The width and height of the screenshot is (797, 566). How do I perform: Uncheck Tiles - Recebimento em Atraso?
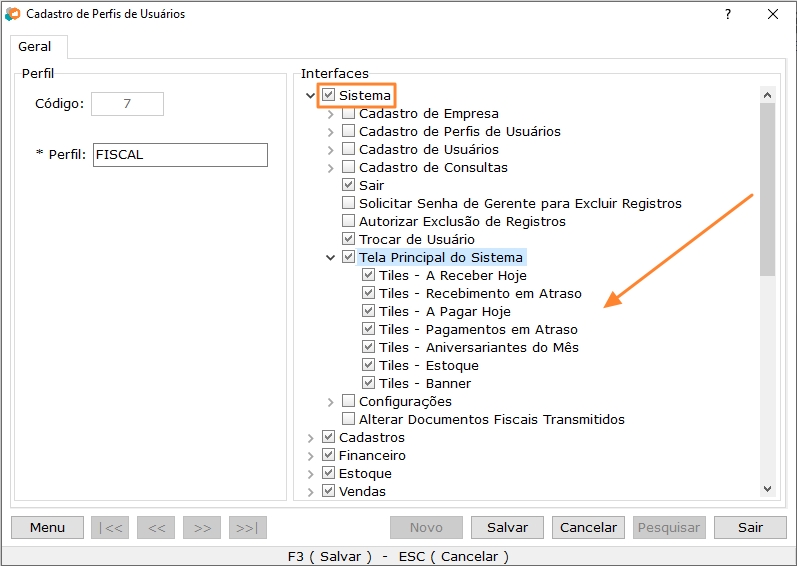point(369,293)
